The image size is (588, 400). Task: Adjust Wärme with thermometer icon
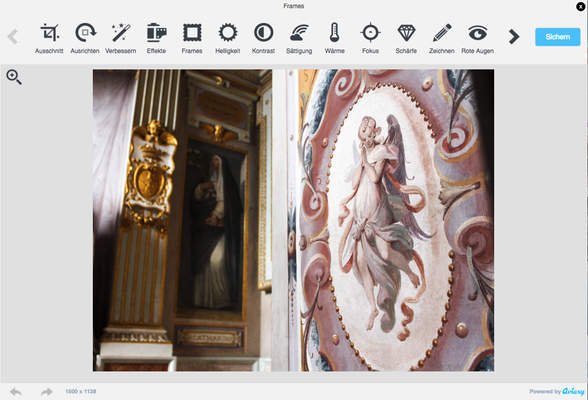coord(334,38)
